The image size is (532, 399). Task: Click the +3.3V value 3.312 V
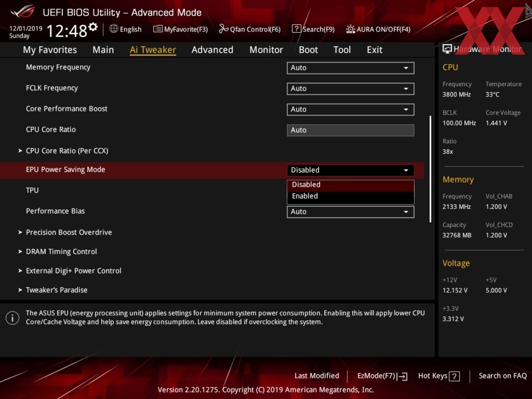click(x=453, y=319)
